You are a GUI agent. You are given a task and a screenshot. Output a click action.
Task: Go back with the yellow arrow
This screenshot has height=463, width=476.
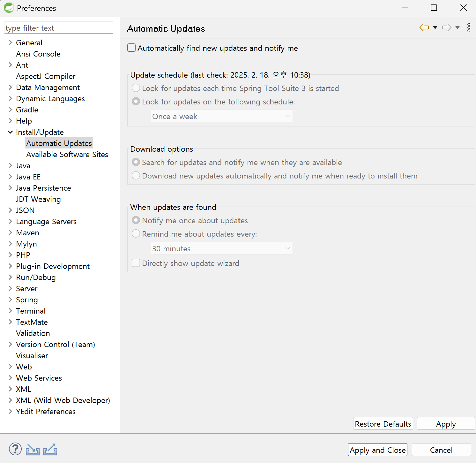click(x=424, y=27)
